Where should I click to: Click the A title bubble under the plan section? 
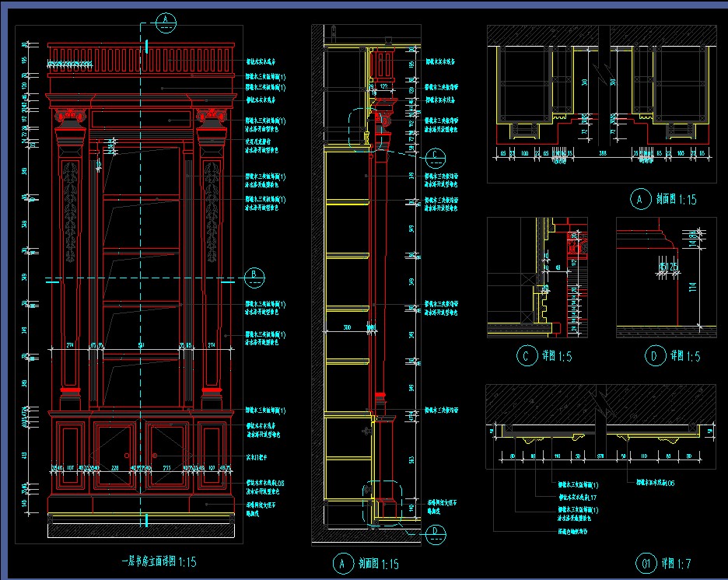click(640, 200)
